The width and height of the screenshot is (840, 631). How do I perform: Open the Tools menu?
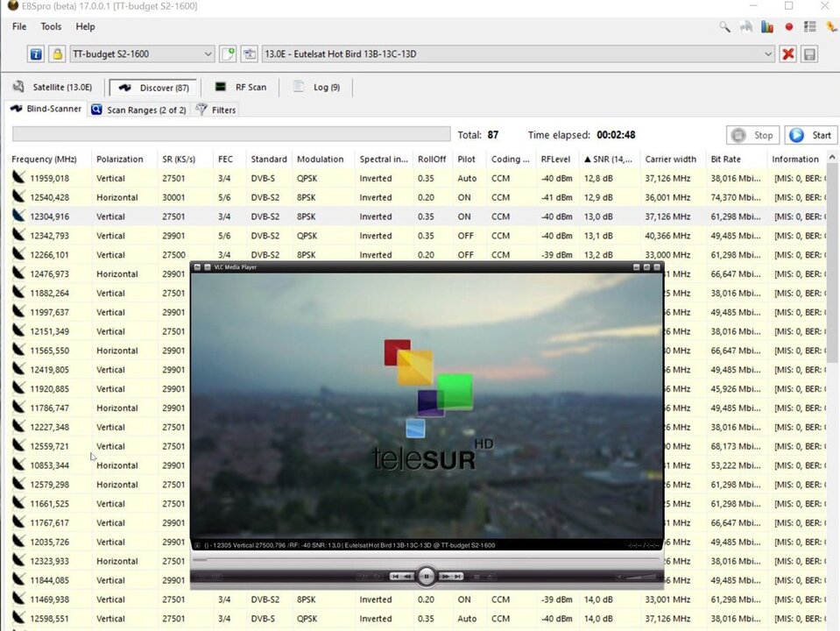(x=50, y=26)
